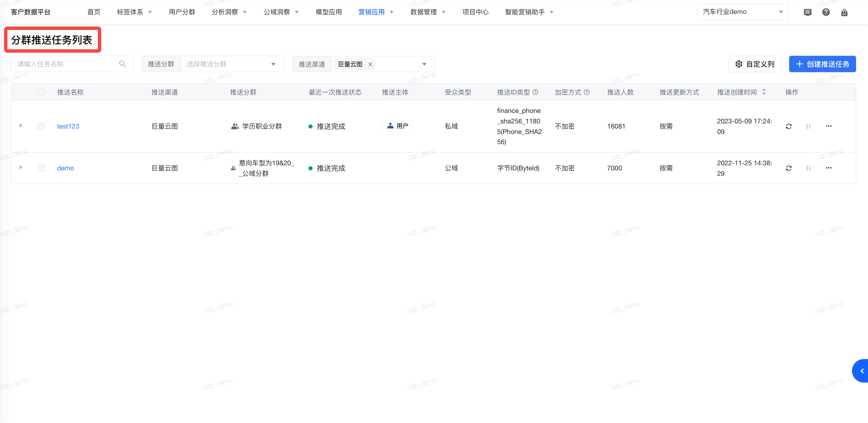Refresh the demo push task
This screenshot has height=423, width=868.
[x=789, y=168]
